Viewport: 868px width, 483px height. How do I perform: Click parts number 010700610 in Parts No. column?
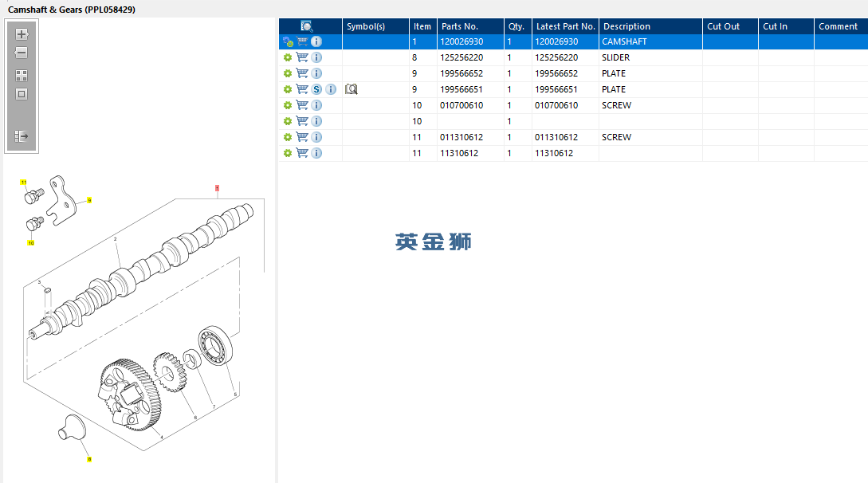(461, 106)
